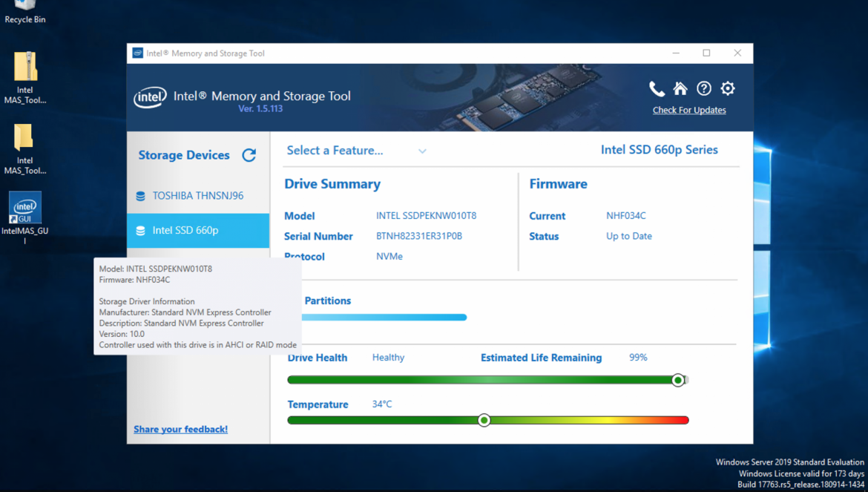Screen dimensions: 868x492
Task: Click the NVMe protocol value
Action: click(389, 256)
